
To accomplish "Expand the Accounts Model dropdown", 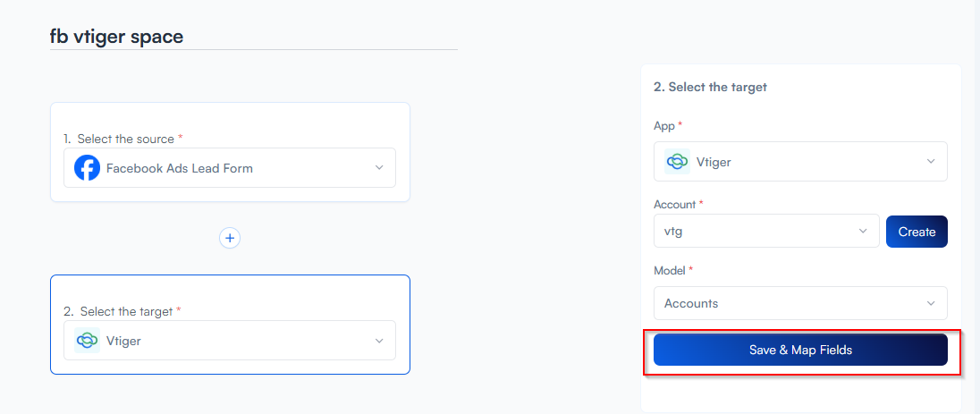I will [x=799, y=303].
